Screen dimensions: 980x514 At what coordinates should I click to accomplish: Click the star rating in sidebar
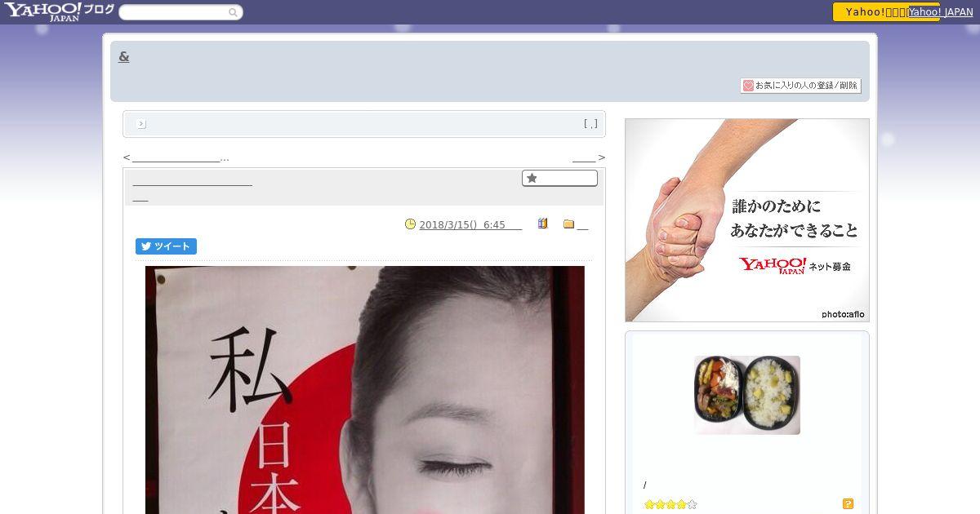[670, 504]
